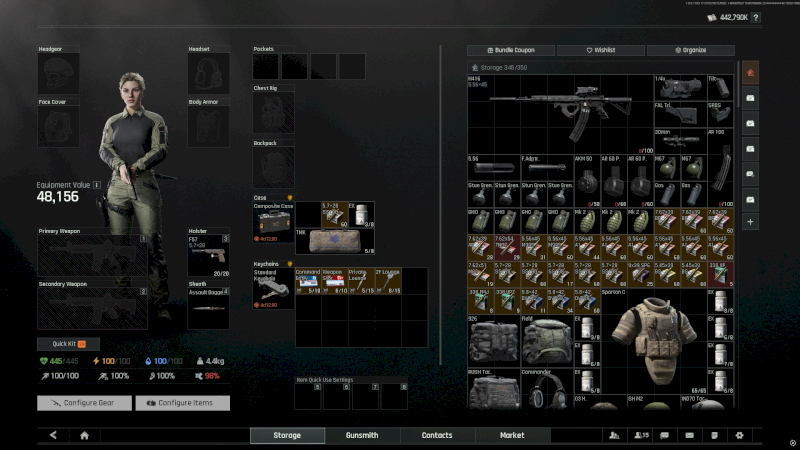
Task: Open the chat bubble icon
Action: tap(664, 435)
